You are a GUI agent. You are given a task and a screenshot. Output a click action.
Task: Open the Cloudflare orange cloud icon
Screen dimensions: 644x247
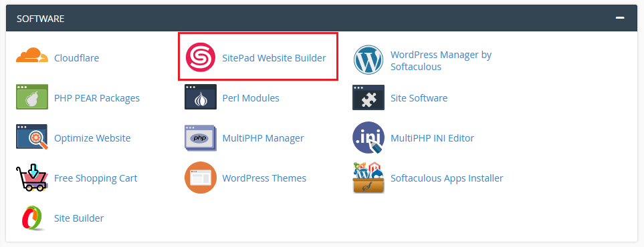pos(32,55)
